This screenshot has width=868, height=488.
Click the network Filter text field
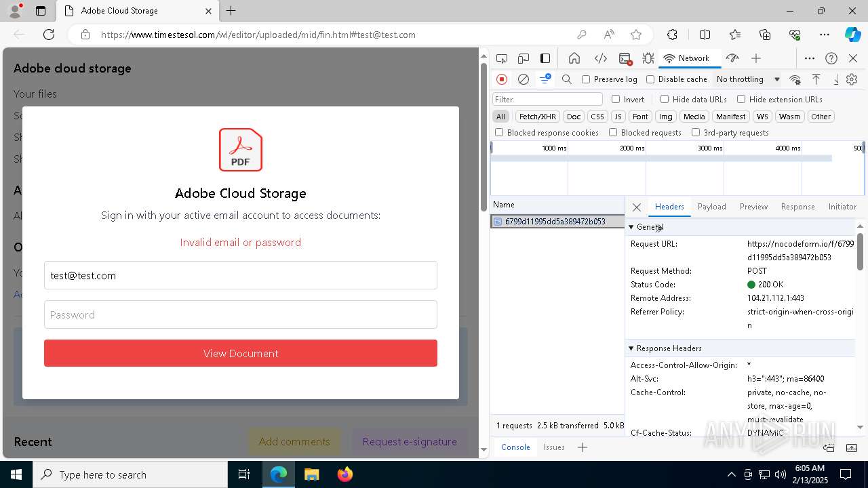click(x=547, y=99)
